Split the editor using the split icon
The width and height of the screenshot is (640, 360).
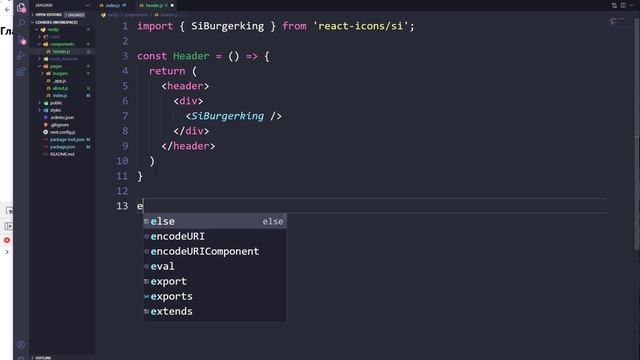[x=623, y=5]
